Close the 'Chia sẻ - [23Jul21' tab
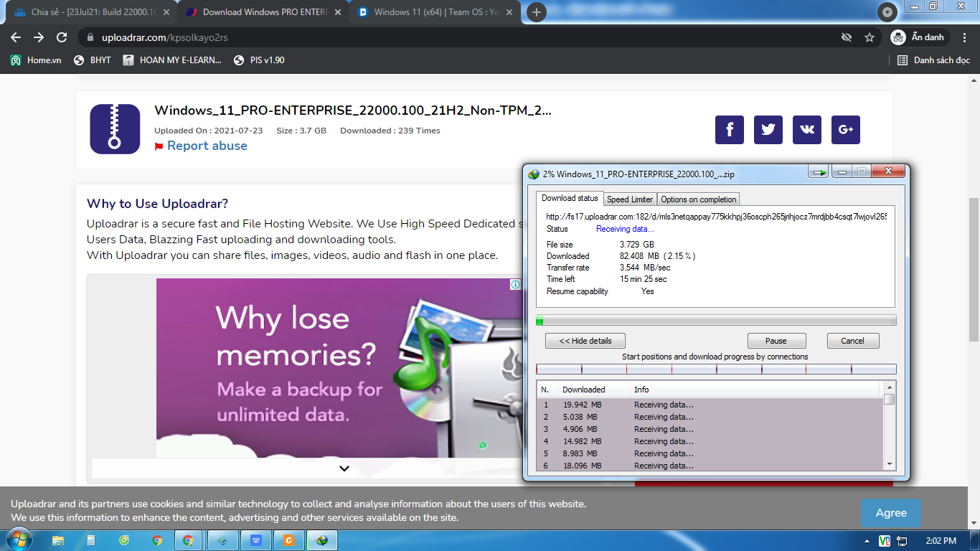The image size is (980, 551). tap(166, 12)
